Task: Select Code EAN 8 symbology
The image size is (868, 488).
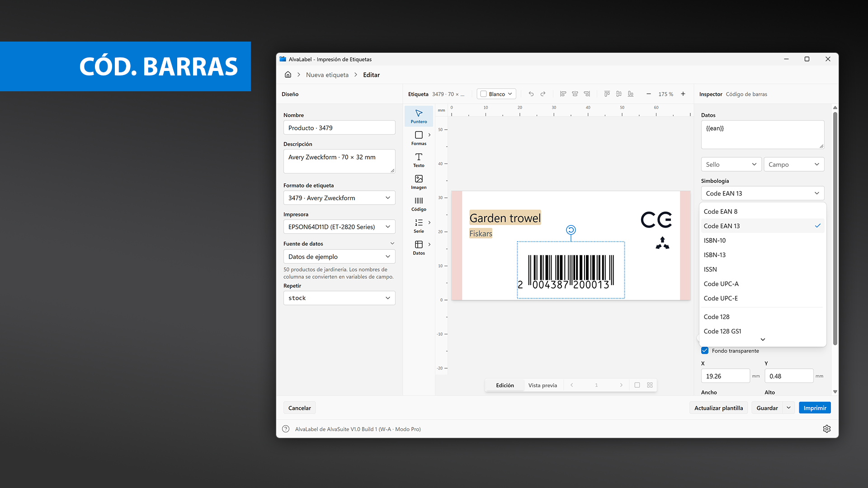Action: click(x=763, y=211)
